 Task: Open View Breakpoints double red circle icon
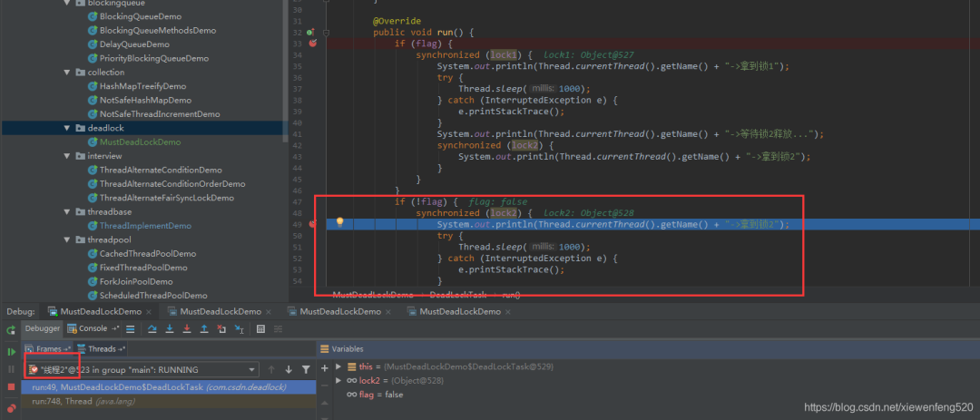pyautogui.click(x=11, y=409)
